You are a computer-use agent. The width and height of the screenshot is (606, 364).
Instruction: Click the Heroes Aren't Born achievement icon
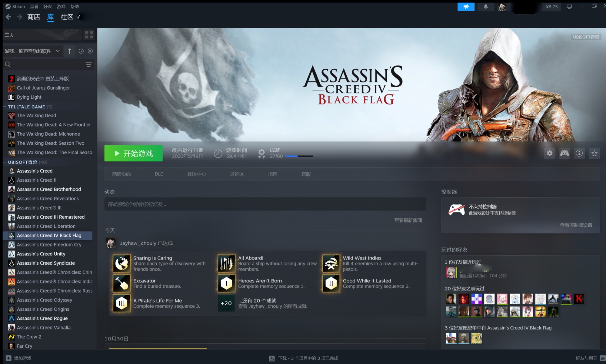coord(226,283)
